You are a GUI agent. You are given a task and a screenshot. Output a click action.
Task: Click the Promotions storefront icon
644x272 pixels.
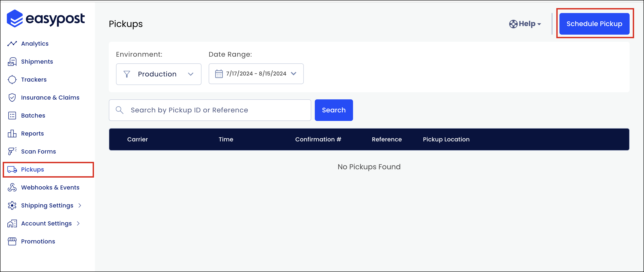(x=12, y=241)
